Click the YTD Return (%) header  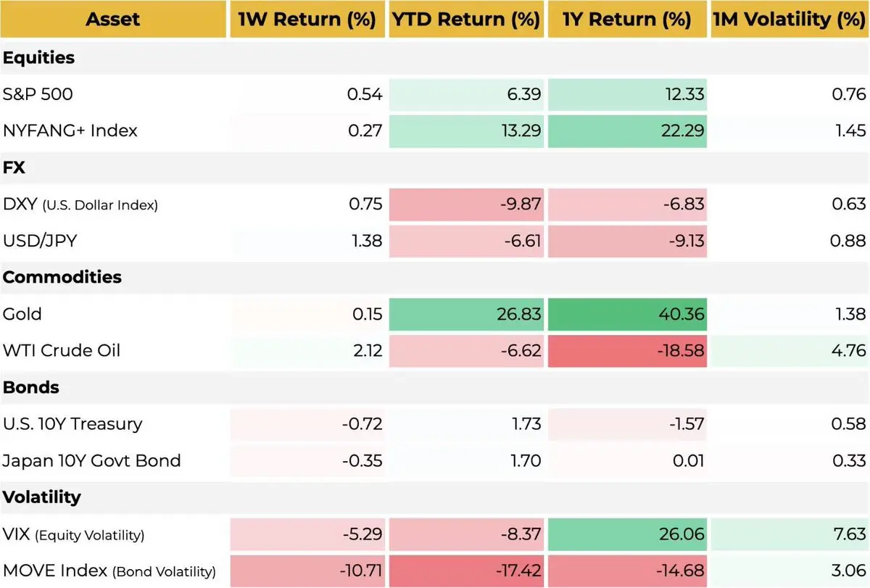point(466,20)
